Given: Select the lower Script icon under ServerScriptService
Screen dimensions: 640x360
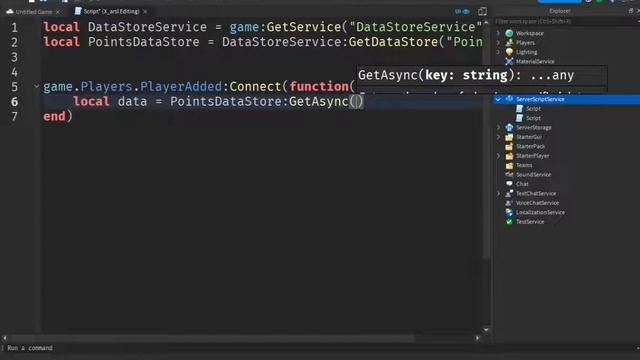Looking at the screenshot, I should pyautogui.click(x=519, y=118).
